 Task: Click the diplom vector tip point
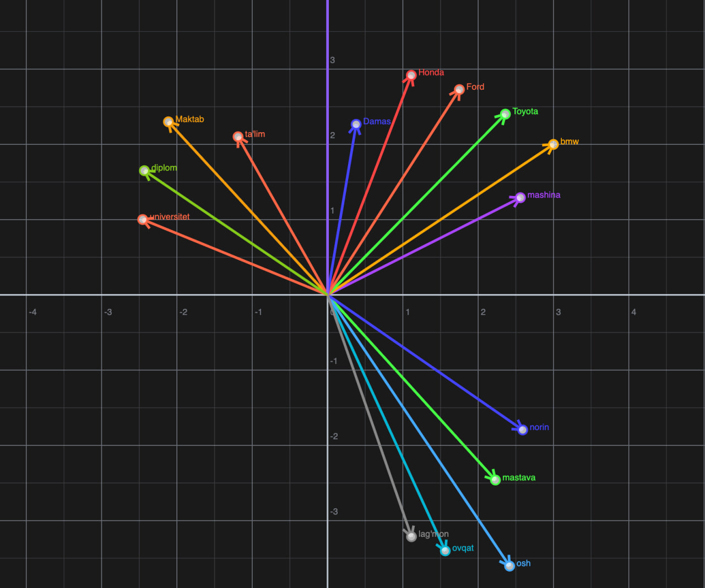pos(144,171)
